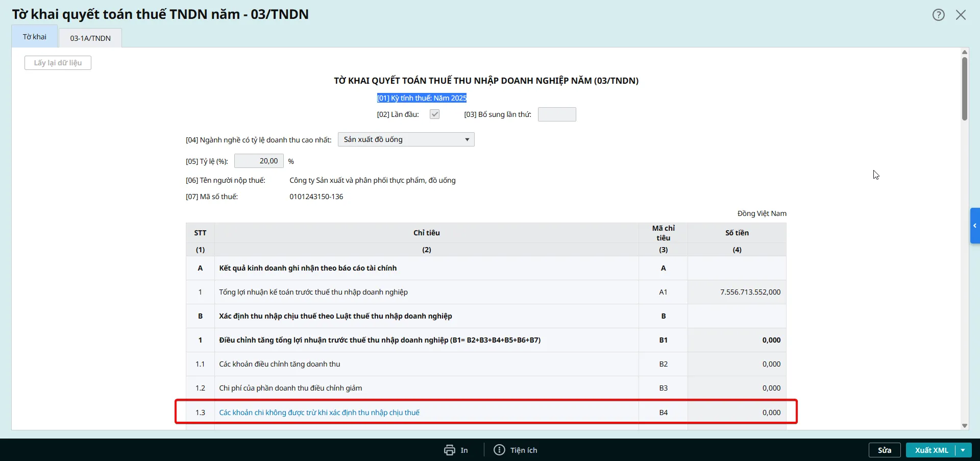Expand the blue side panel arrow

974,226
